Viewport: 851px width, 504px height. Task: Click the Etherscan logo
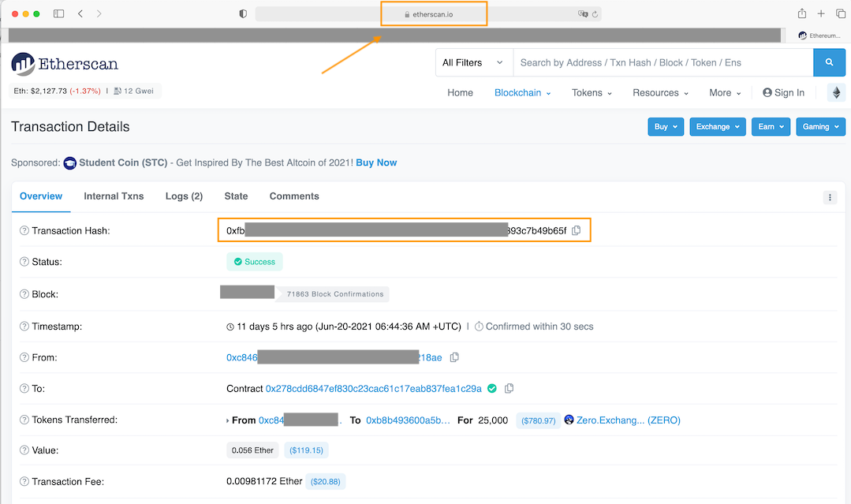65,64
